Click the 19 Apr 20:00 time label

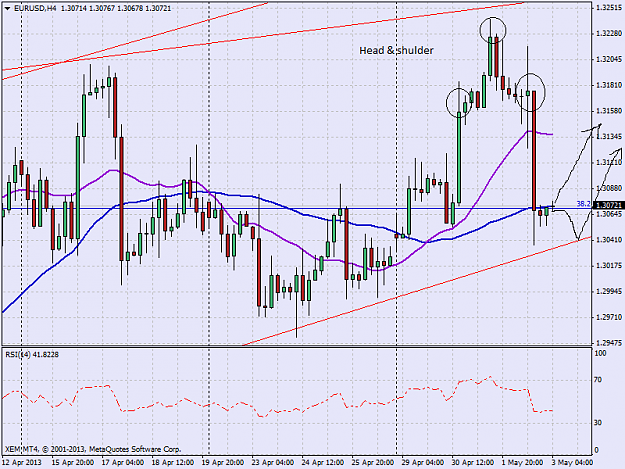222,463
